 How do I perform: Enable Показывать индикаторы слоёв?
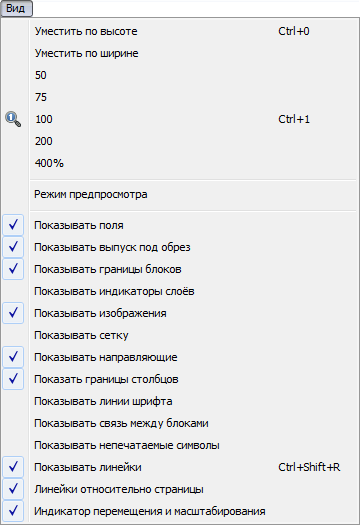tap(179, 291)
